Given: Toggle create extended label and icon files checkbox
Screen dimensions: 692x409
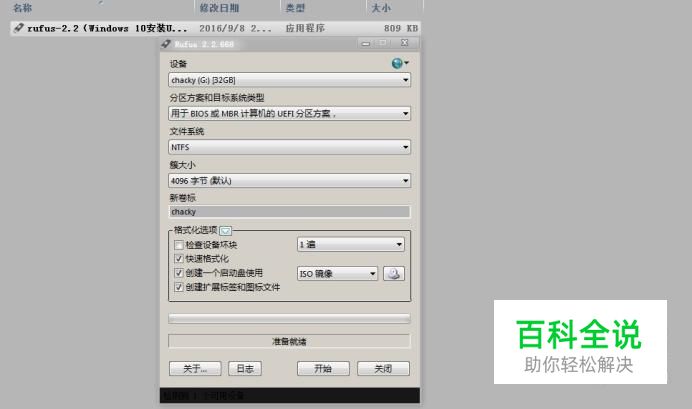Looking at the screenshot, I should pyautogui.click(x=179, y=287).
